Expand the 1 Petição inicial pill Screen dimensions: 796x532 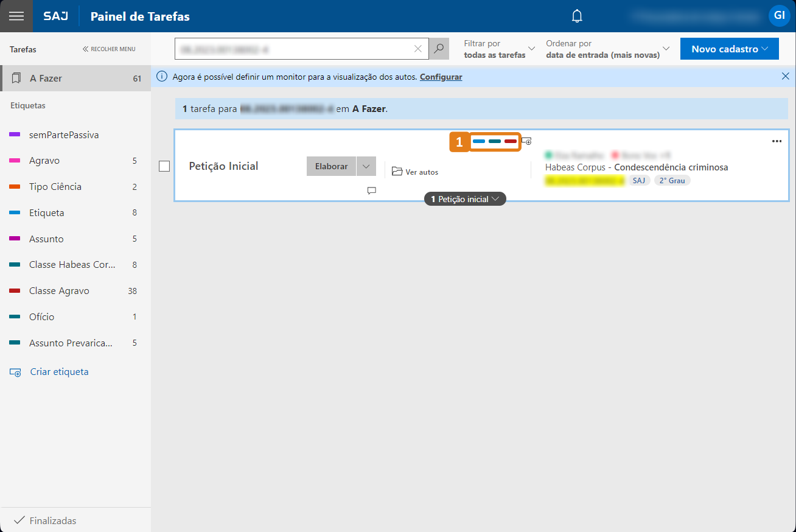click(465, 199)
